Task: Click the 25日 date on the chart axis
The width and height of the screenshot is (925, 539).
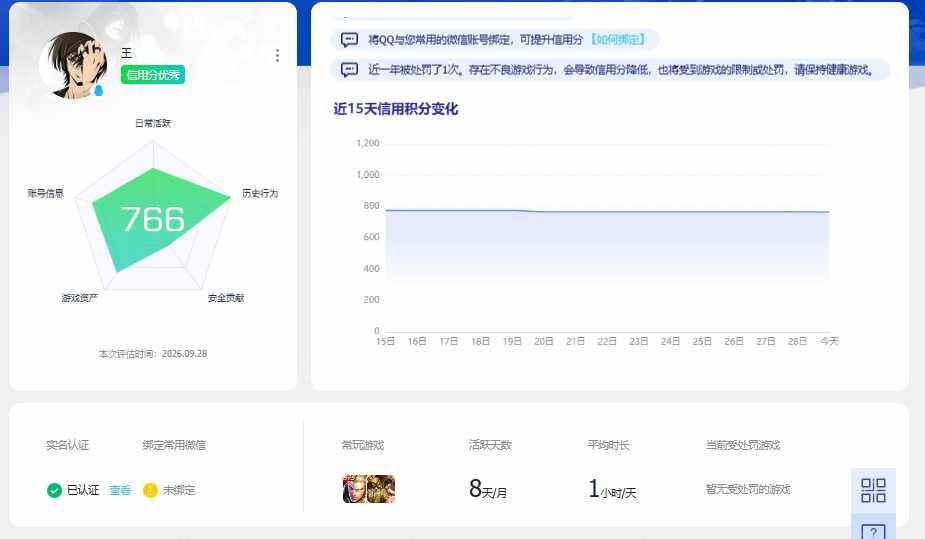Action: (702, 341)
